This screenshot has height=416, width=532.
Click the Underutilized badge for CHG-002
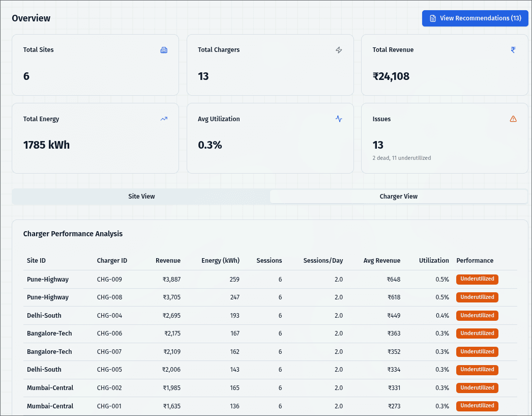pyautogui.click(x=477, y=388)
